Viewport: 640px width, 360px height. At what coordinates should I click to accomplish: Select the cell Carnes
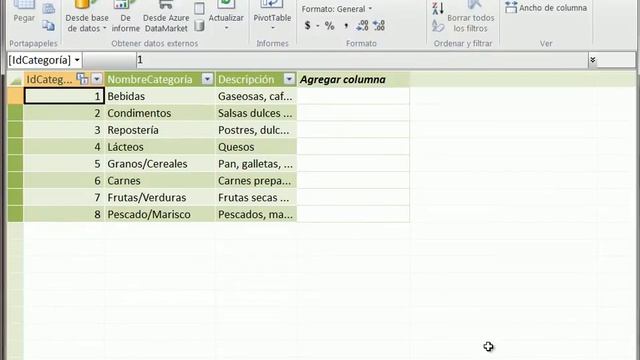pos(160,180)
